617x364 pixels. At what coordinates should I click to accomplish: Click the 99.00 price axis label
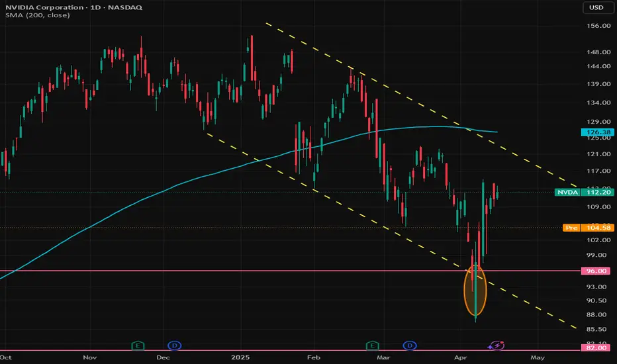(596, 255)
